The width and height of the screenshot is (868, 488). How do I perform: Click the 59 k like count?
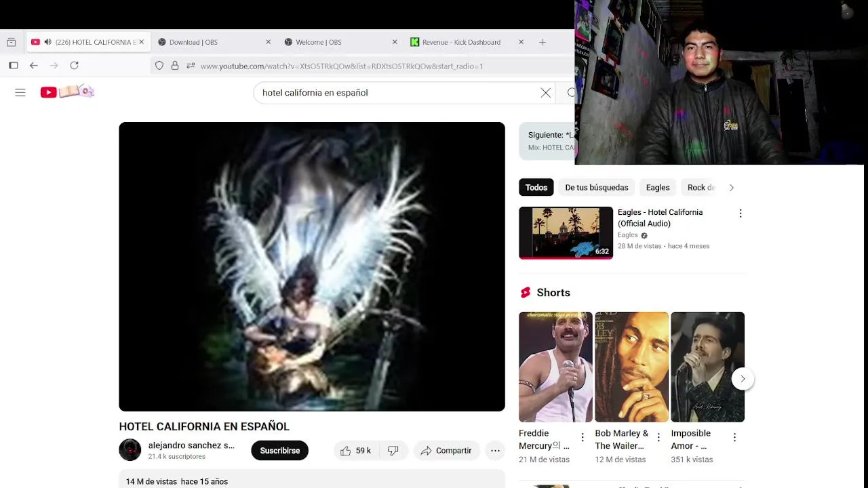[363, 451]
